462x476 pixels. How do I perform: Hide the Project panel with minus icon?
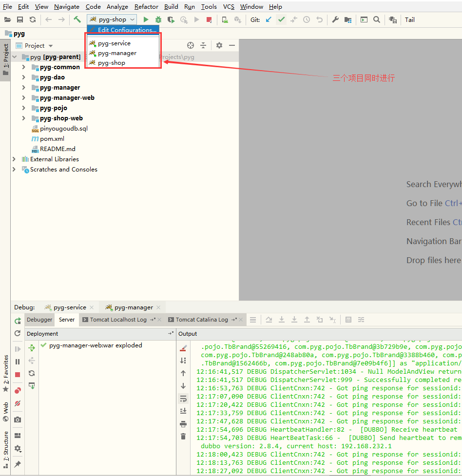pyautogui.click(x=232, y=45)
